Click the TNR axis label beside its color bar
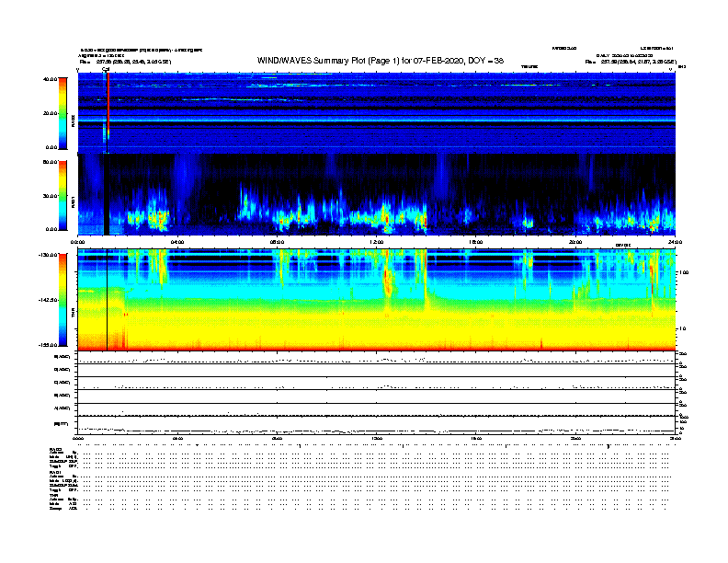The image size is (728, 563). tap(73, 315)
